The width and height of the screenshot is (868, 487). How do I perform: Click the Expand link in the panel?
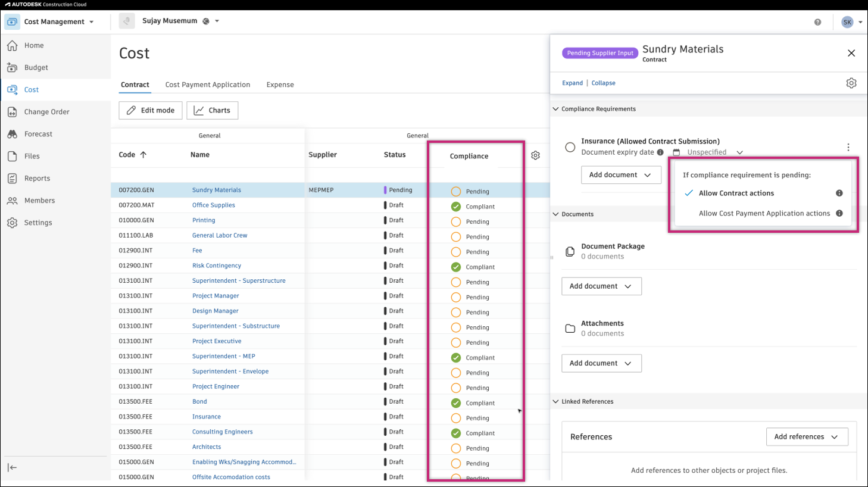click(572, 83)
